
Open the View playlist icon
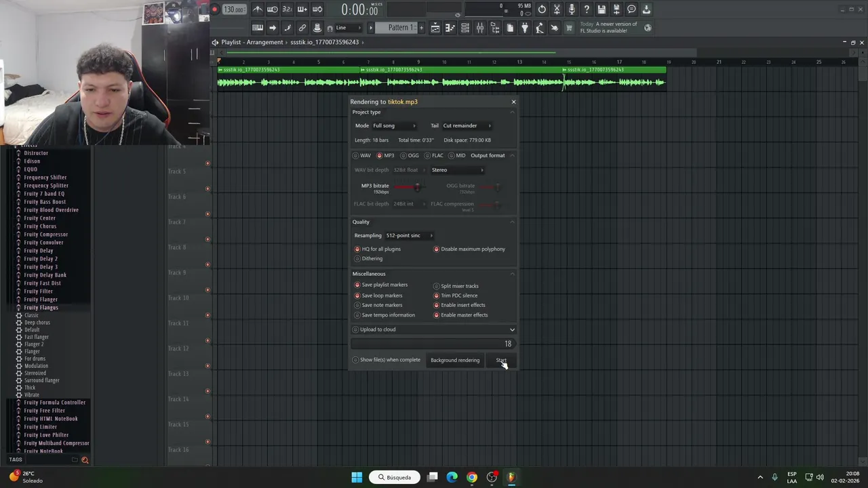click(436, 28)
